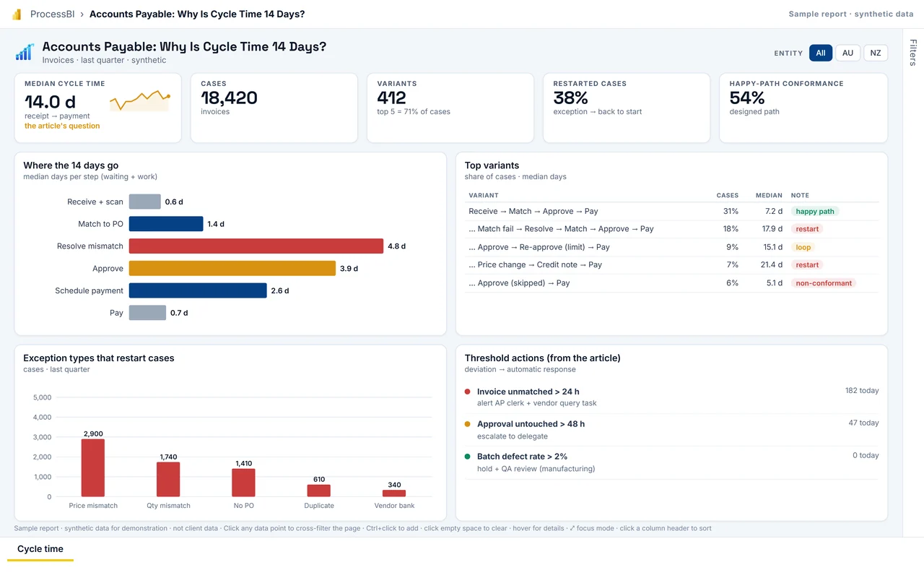
Task: Click the Price change → Credit note row
Action: coord(671,265)
